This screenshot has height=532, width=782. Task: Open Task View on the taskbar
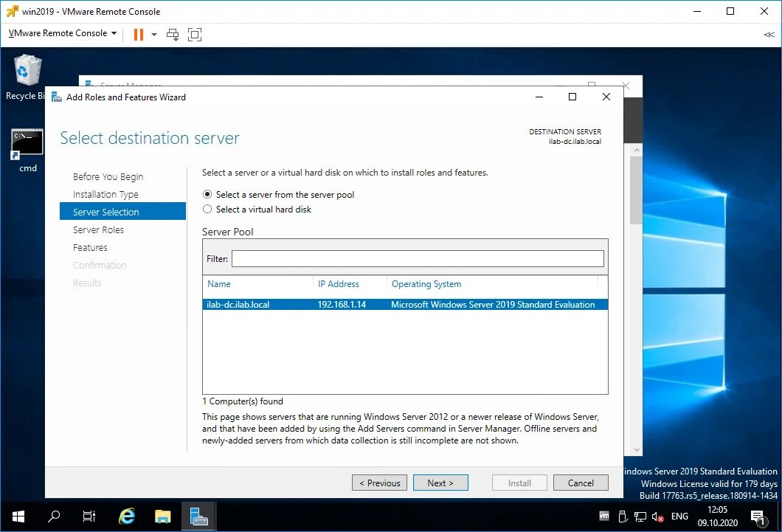point(89,517)
